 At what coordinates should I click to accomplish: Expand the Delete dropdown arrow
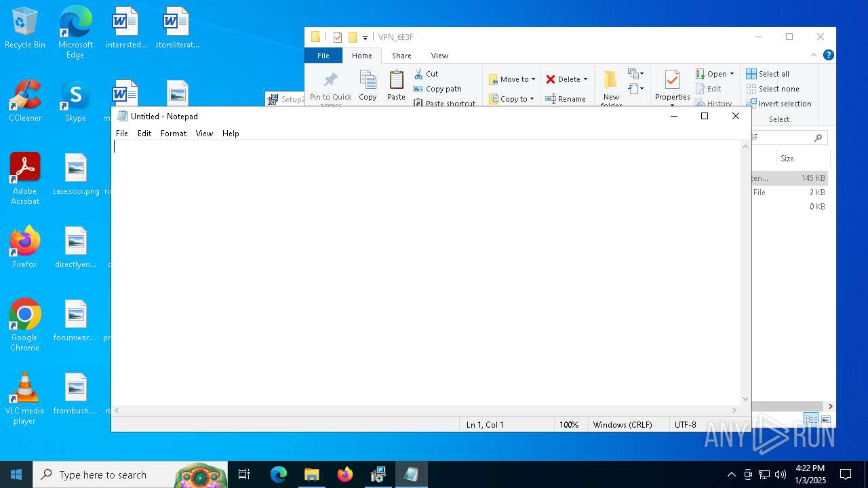(x=585, y=79)
